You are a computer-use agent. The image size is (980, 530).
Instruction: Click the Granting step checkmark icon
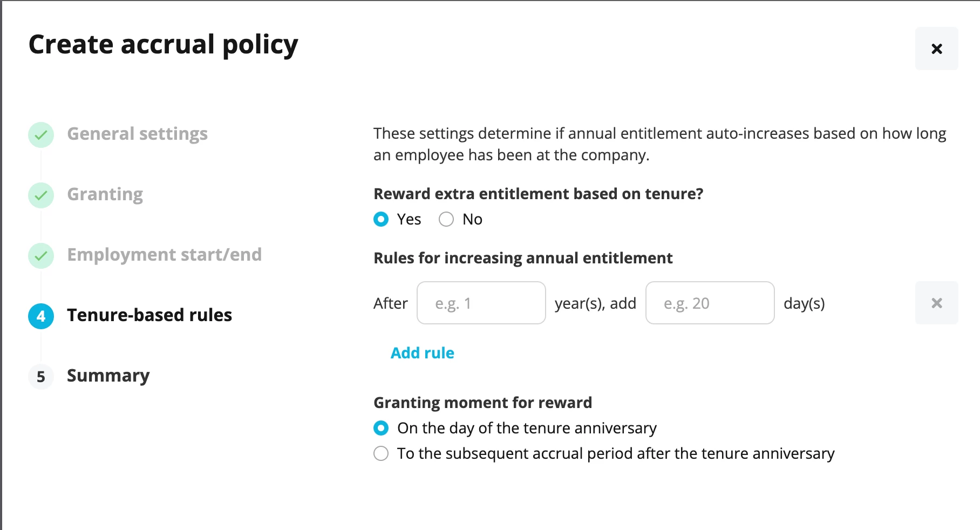(x=41, y=195)
